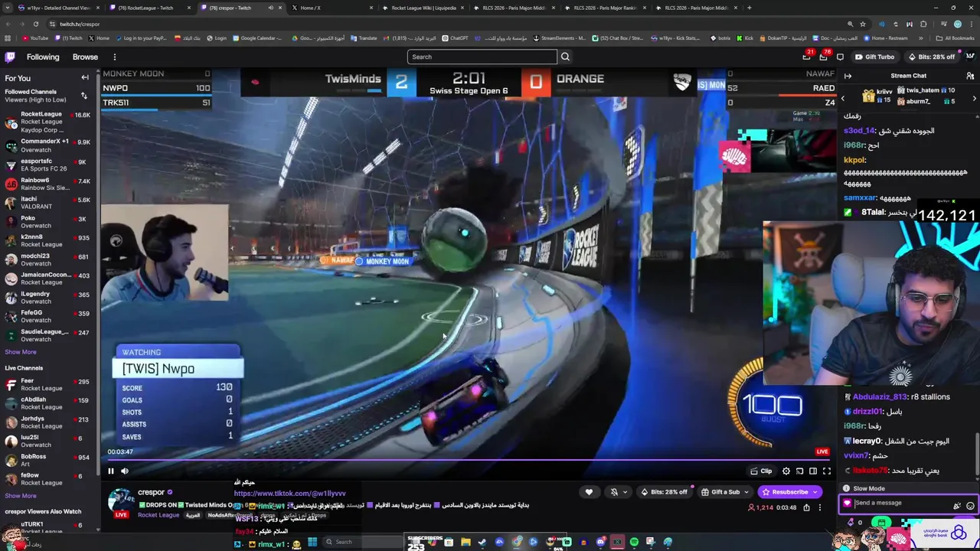This screenshot has width=980, height=551.
Task: Open a new browser tab
Action: [749, 8]
